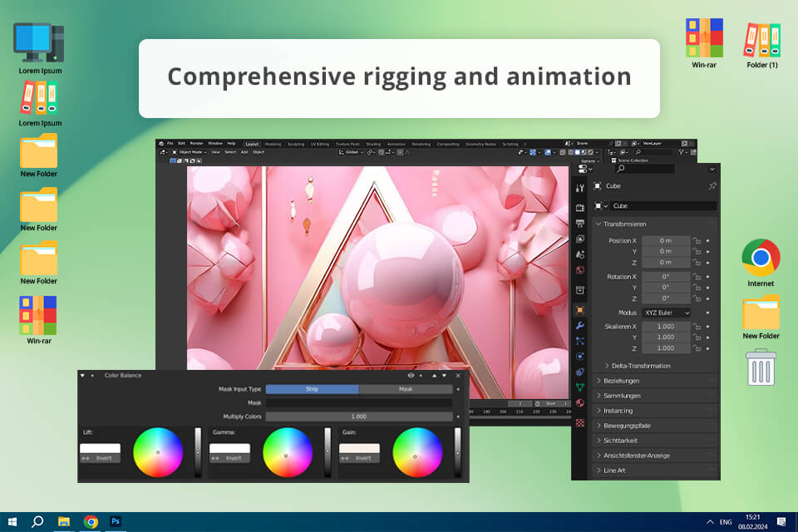This screenshot has width=798, height=532.
Task: Click Invert button under Lift
Action: [101, 458]
